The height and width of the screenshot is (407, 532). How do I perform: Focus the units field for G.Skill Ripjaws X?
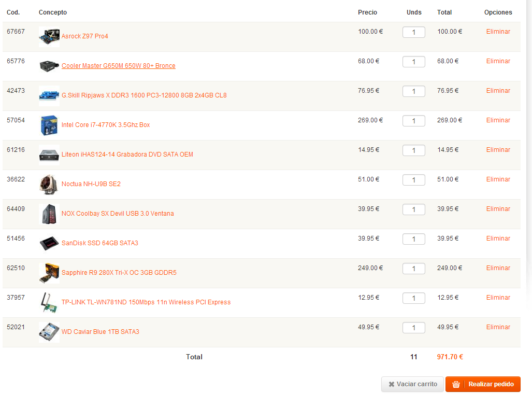(413, 91)
